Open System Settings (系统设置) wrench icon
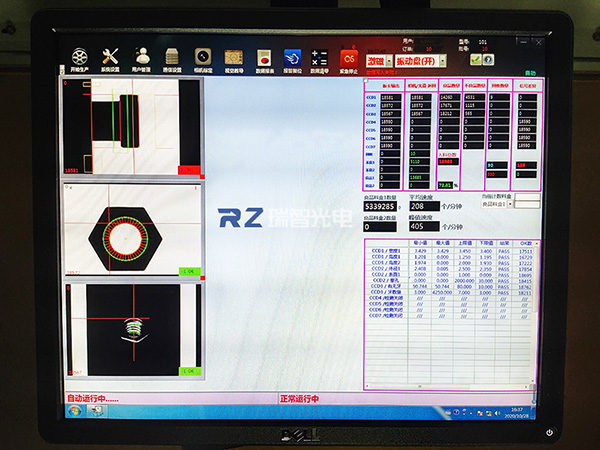Viewport: 600px width, 450px height. (x=112, y=58)
